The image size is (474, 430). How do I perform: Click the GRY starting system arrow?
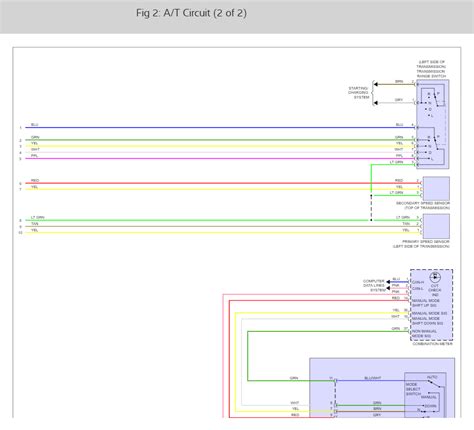coord(375,103)
